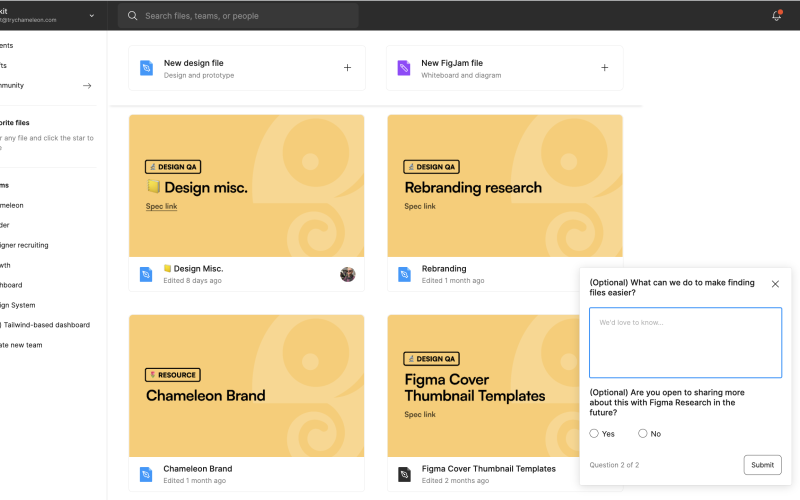The image size is (800, 500).
Task: Open the Tailwind-based dashboard team
Action: tap(45, 325)
